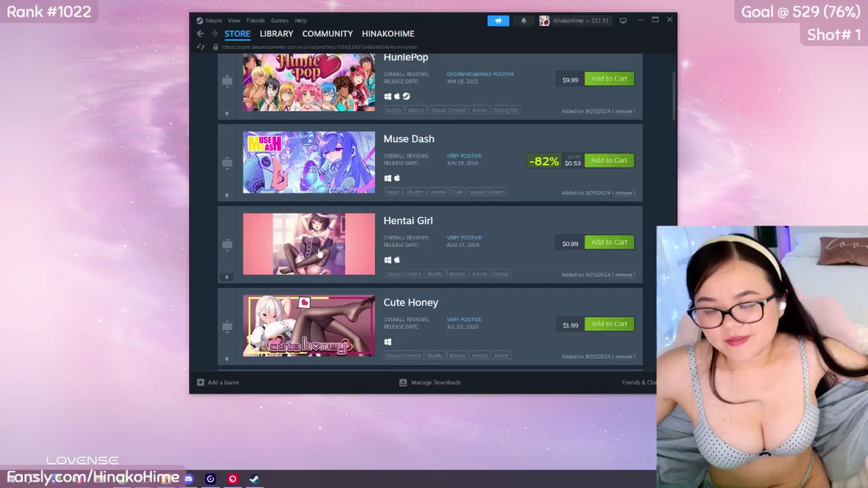Click the Add a Game label
Image resolution: width=868 pixels, height=488 pixels.
223,383
